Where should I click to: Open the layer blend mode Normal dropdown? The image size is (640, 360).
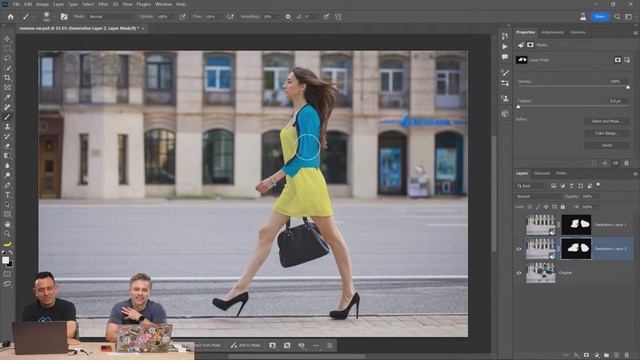click(538, 196)
